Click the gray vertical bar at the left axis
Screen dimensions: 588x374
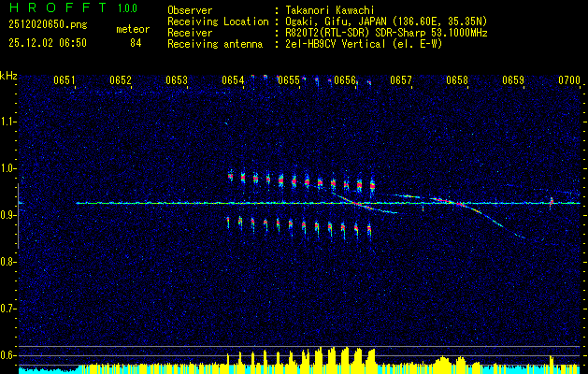click(18, 216)
